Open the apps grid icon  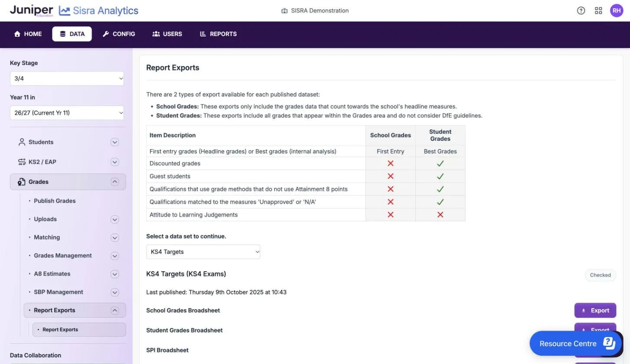598,11
